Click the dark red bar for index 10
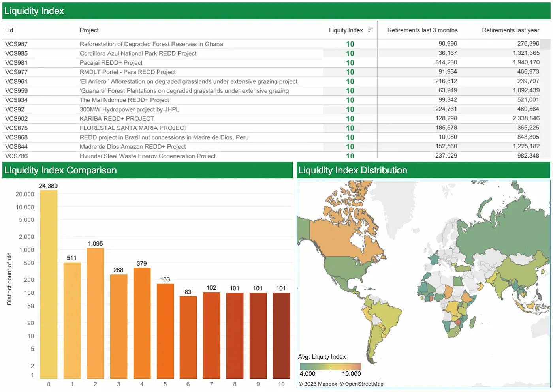The width and height of the screenshot is (553, 392). 281,335
